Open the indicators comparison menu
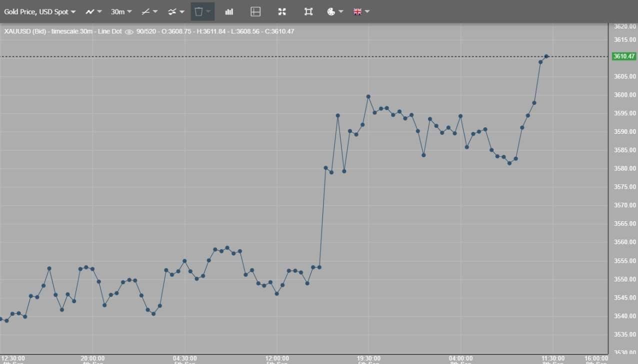The width and height of the screenshot is (638, 364). [x=176, y=11]
